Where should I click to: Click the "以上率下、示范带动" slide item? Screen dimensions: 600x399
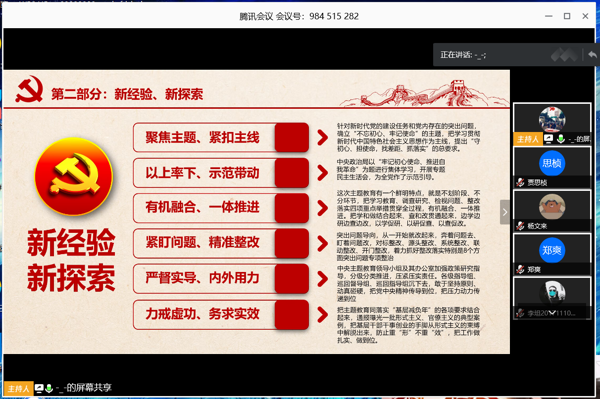click(221, 173)
